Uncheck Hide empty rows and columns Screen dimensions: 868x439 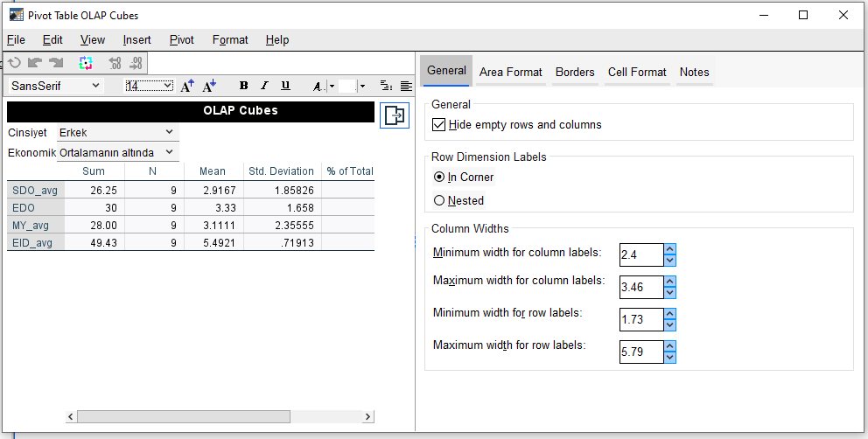point(439,125)
